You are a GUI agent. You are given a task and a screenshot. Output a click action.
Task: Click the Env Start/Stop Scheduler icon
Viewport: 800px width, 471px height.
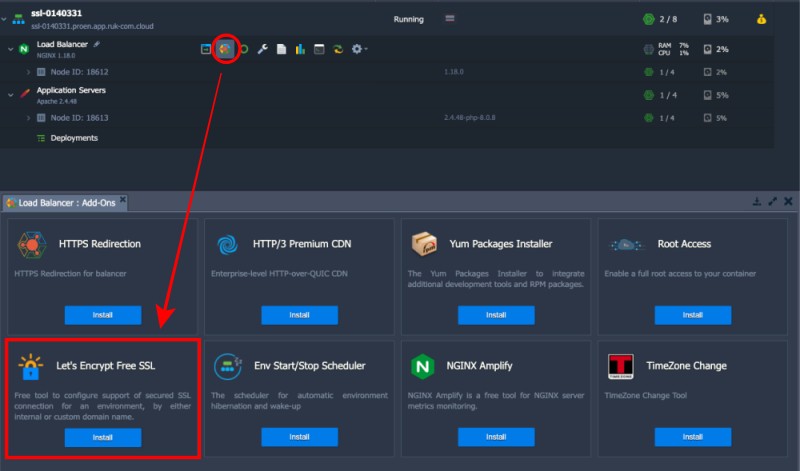pos(228,366)
